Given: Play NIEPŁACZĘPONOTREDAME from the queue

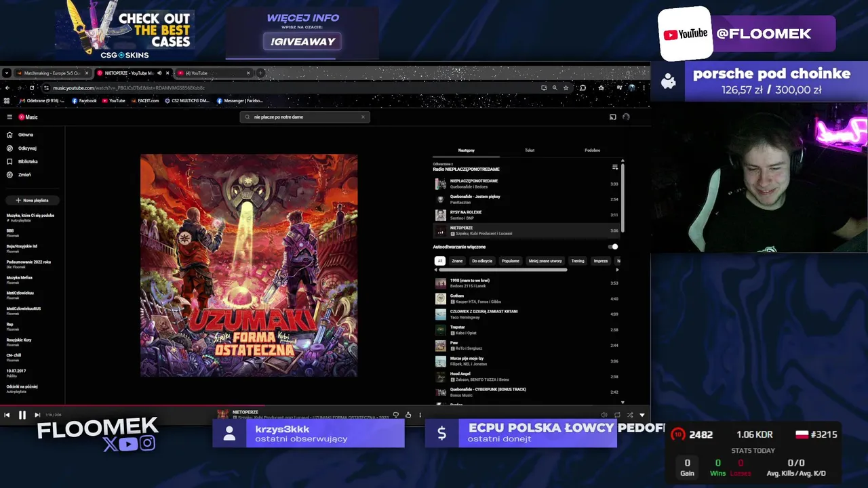Looking at the screenshot, I should (x=526, y=184).
